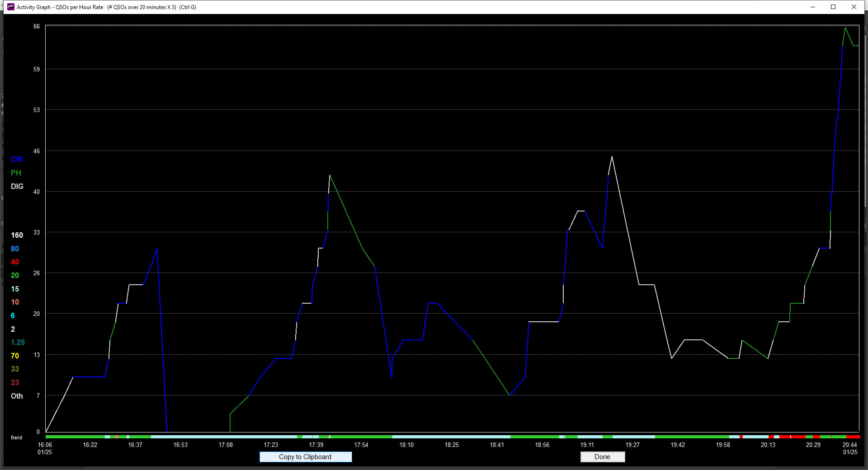
Task: Click the 16:06 time axis label
Action: coord(45,445)
